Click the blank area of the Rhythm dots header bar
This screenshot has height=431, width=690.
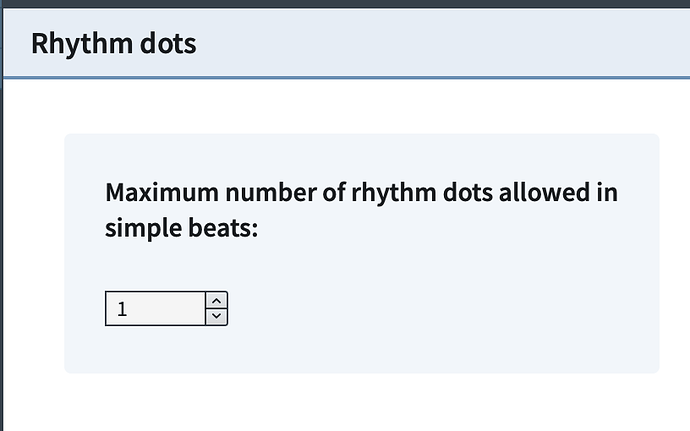[x=450, y=44]
